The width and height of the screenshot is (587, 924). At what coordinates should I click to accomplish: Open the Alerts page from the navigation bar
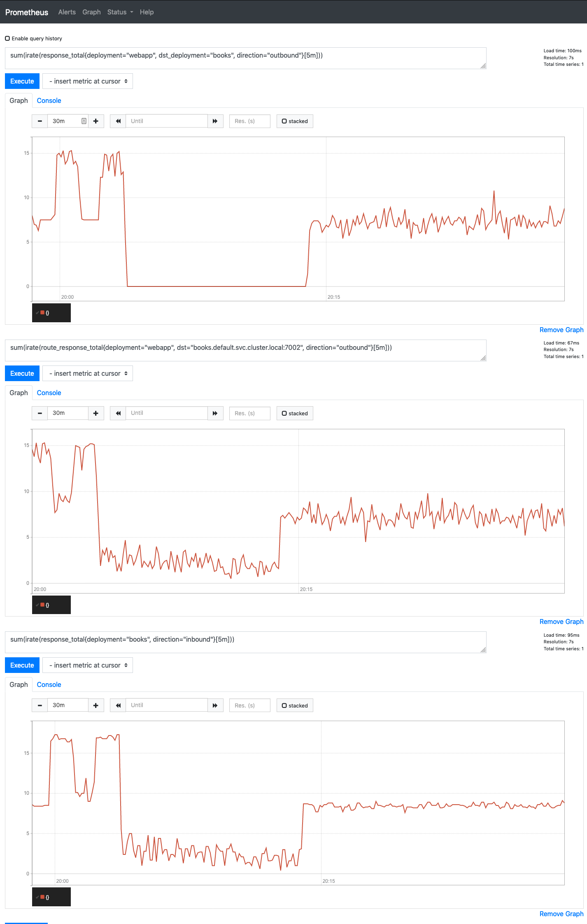tap(67, 12)
